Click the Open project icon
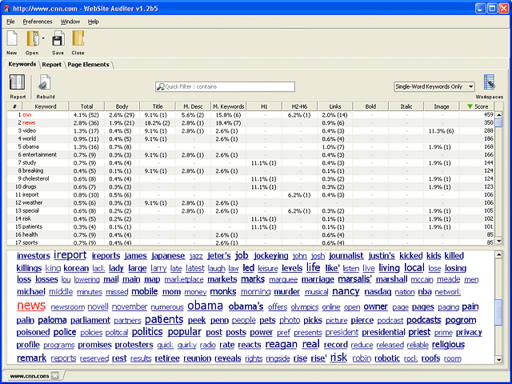The width and height of the screenshot is (512, 384). (x=33, y=39)
